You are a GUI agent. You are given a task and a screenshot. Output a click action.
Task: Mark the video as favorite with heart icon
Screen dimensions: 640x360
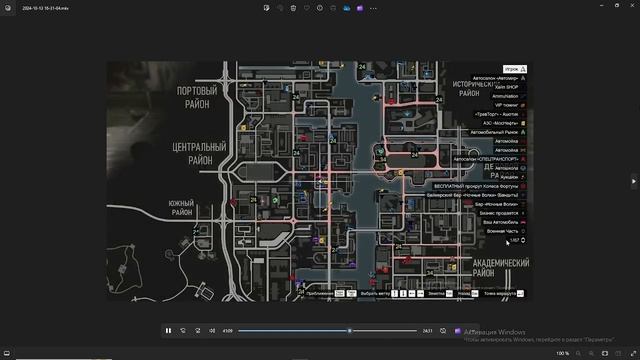click(x=307, y=8)
